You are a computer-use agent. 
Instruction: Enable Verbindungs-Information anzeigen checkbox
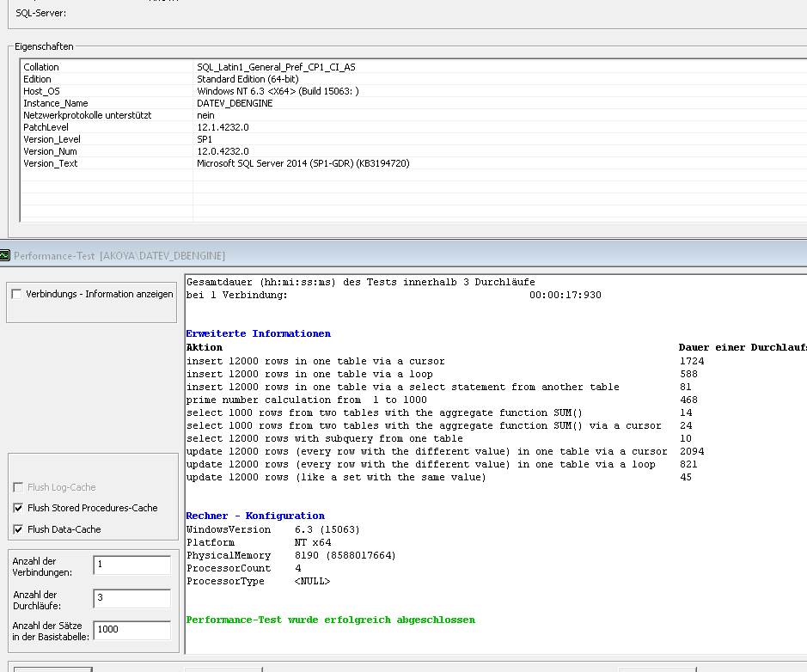[x=17, y=294]
